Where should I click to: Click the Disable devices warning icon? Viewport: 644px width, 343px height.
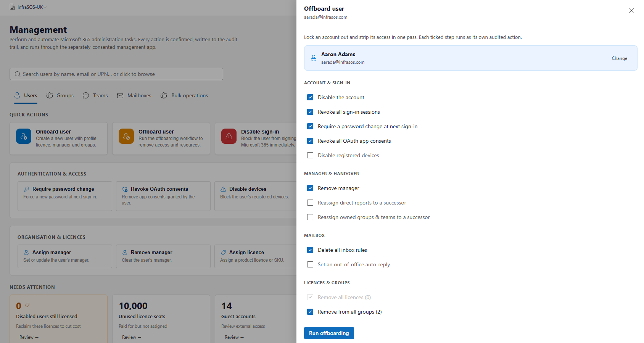pyautogui.click(x=223, y=189)
